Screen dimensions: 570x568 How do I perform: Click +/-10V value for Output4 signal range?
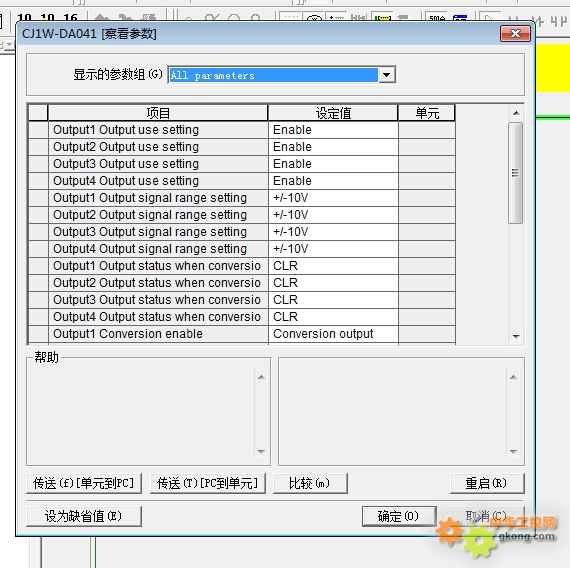point(333,249)
